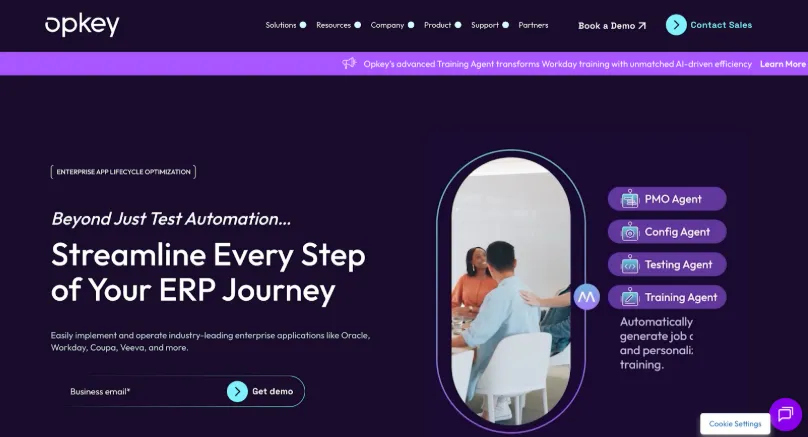Click Learn More in the banner
The height and width of the screenshot is (437, 808).
(783, 64)
